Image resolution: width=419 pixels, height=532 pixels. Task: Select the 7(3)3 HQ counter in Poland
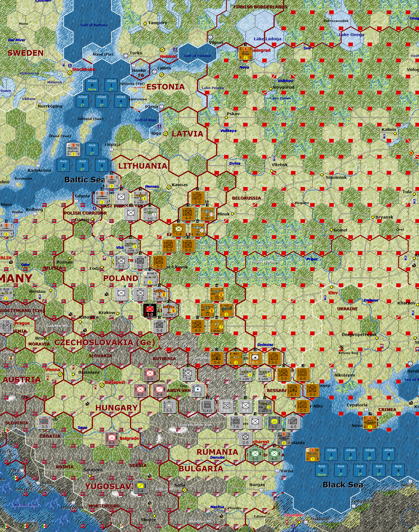tap(121, 294)
